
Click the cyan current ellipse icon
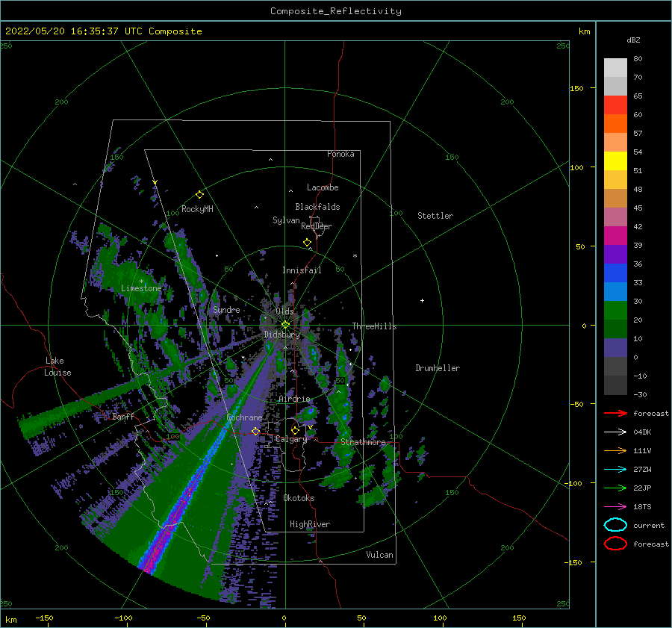pyautogui.click(x=615, y=525)
